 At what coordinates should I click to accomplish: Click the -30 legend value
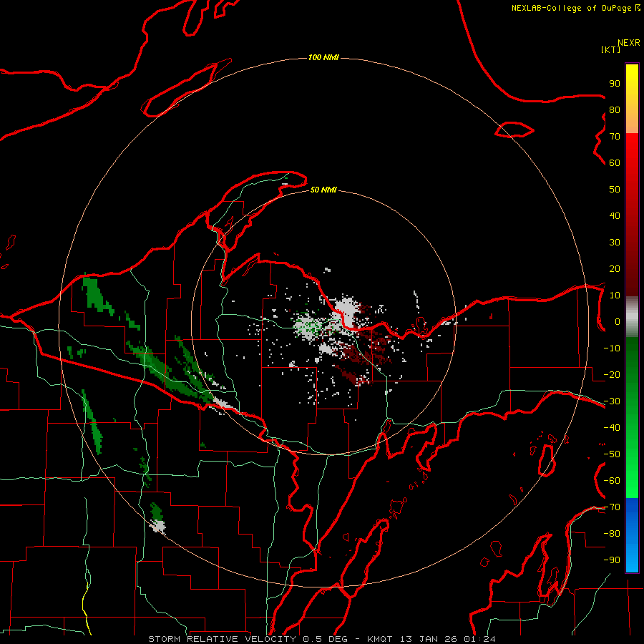pyautogui.click(x=612, y=401)
